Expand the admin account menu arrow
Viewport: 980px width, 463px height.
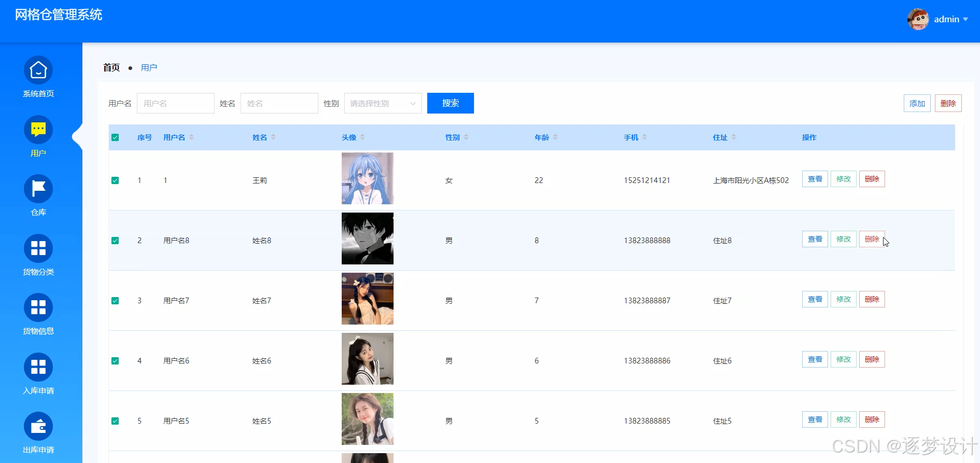click(965, 20)
